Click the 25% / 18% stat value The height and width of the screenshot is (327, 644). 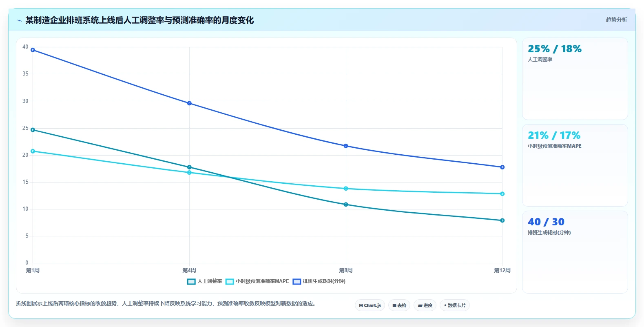coord(555,49)
